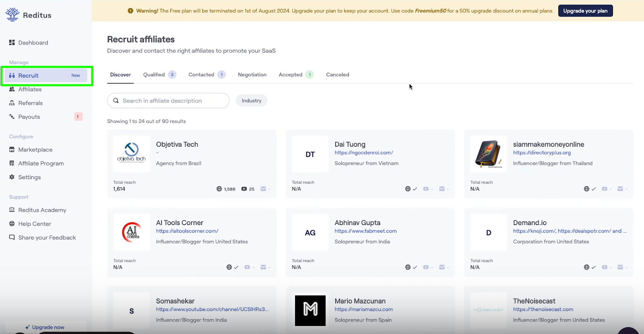Open the Affiliates menu item

coord(46,89)
